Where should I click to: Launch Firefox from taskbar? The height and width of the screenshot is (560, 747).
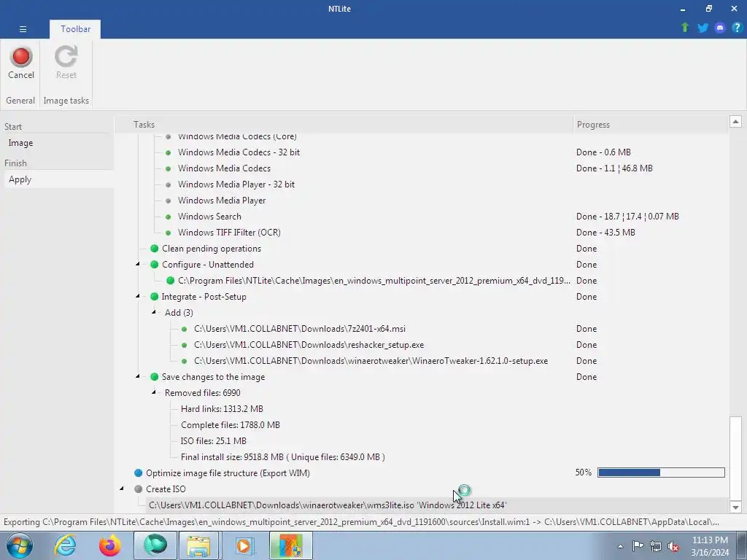[109, 545]
